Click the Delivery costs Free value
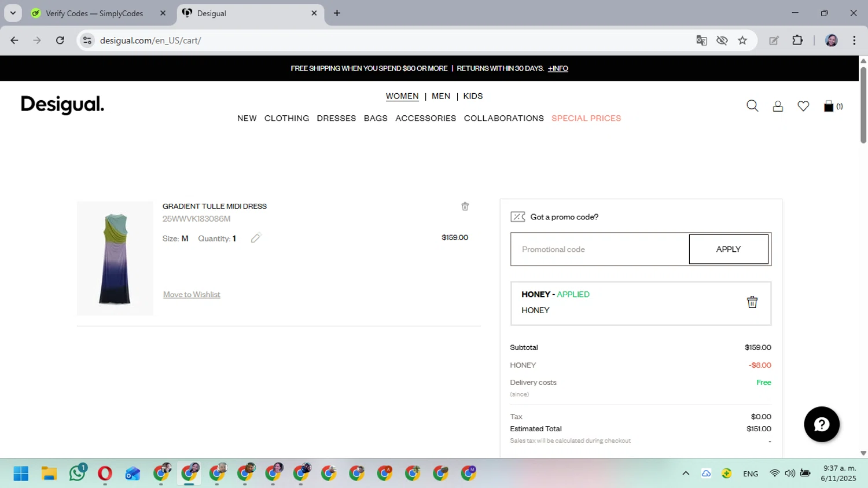868x488 pixels. pyautogui.click(x=764, y=383)
